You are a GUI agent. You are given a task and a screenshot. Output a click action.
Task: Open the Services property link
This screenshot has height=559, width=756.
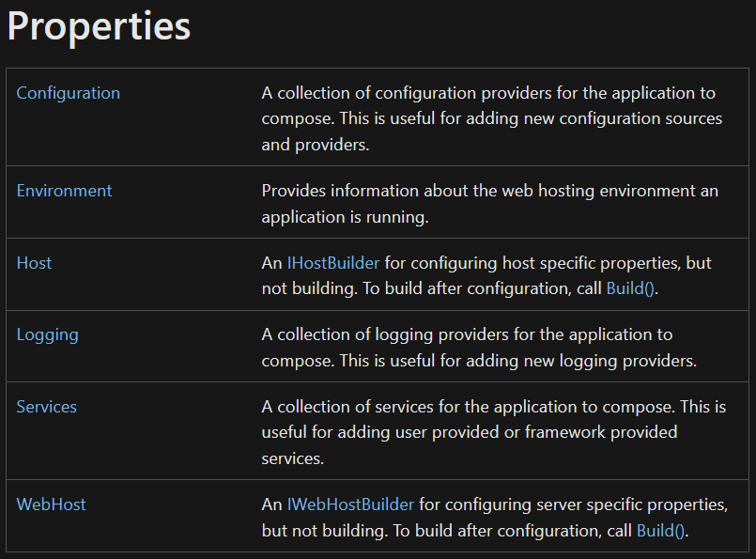pos(46,407)
